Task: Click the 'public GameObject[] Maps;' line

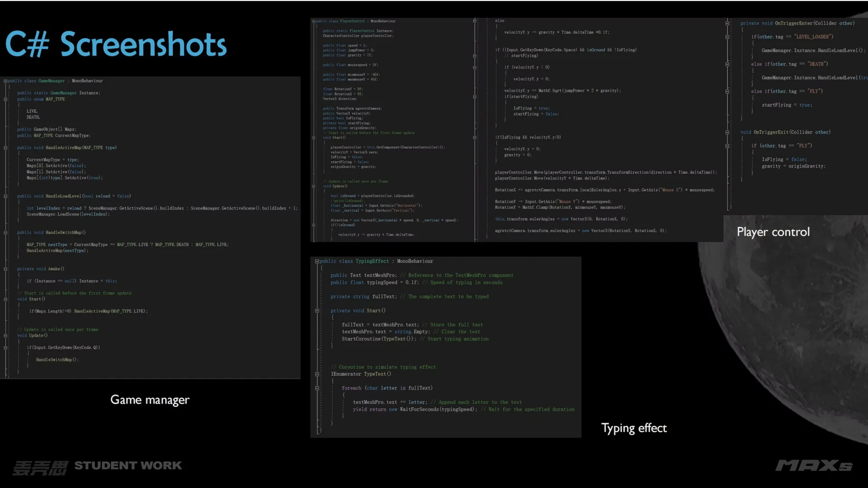Action: coord(47,129)
